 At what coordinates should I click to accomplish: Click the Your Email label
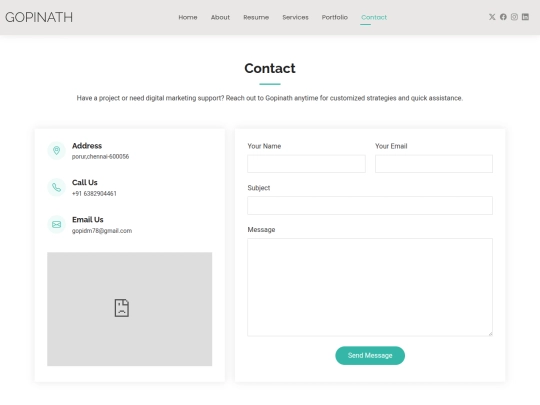(391, 146)
